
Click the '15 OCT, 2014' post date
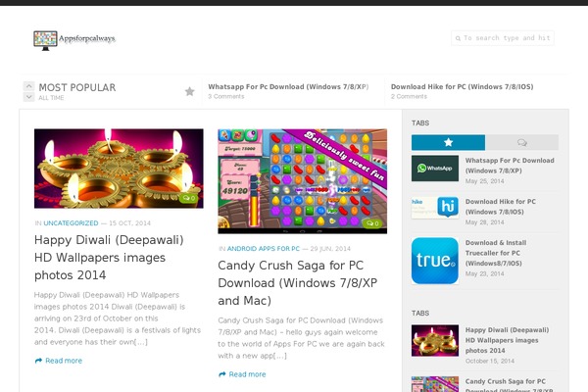(129, 223)
